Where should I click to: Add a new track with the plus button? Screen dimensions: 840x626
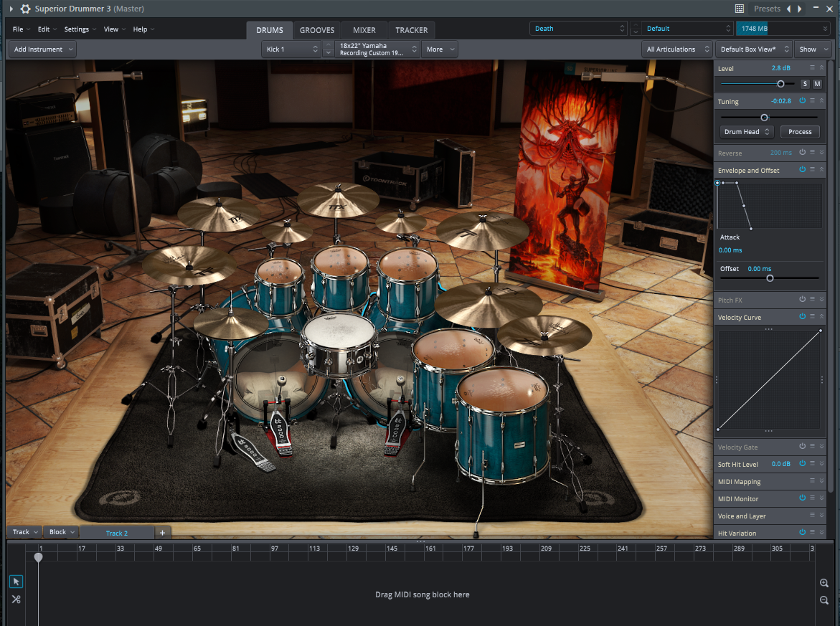pos(162,533)
